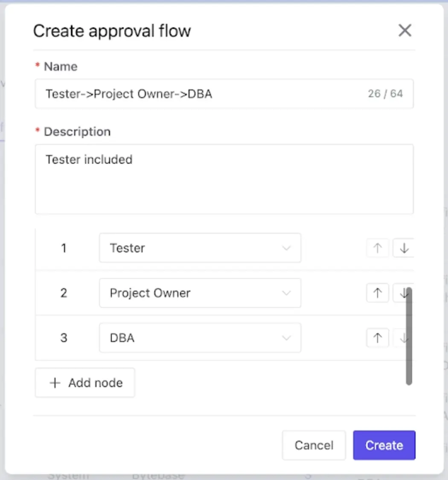Image resolution: width=448 pixels, height=480 pixels.
Task: Move the Tester node up using its arrow
Action: tap(377, 248)
